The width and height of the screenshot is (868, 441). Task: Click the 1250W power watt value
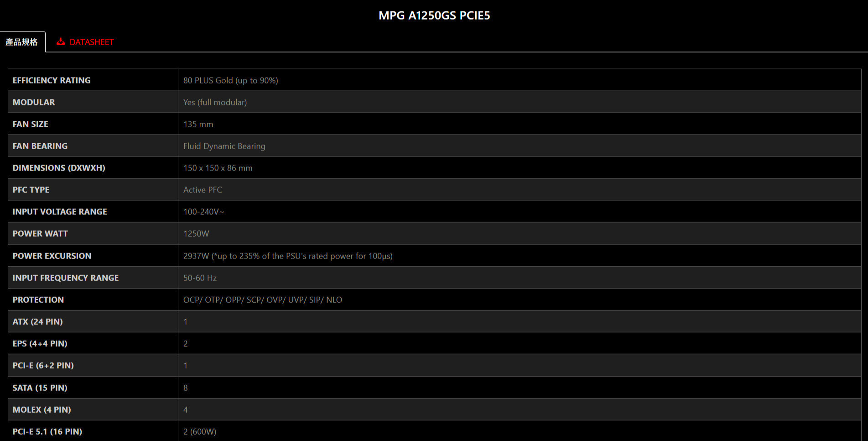[196, 233]
